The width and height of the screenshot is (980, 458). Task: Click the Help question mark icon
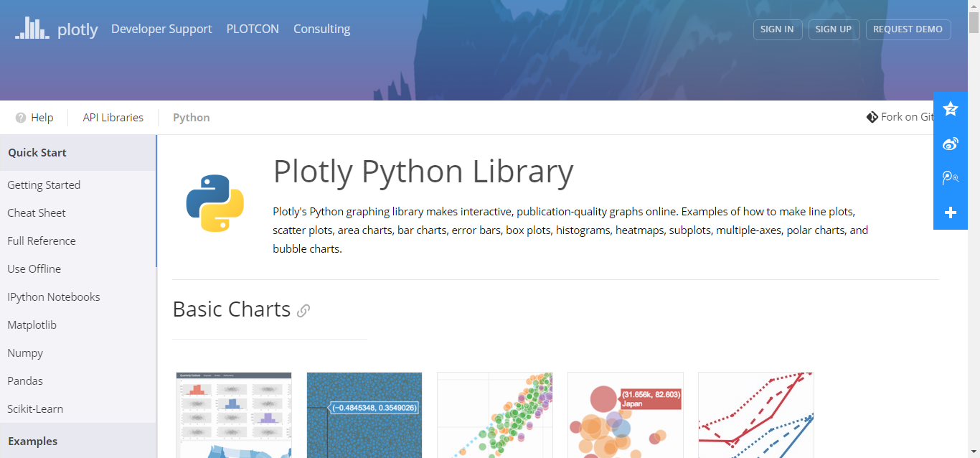21,117
